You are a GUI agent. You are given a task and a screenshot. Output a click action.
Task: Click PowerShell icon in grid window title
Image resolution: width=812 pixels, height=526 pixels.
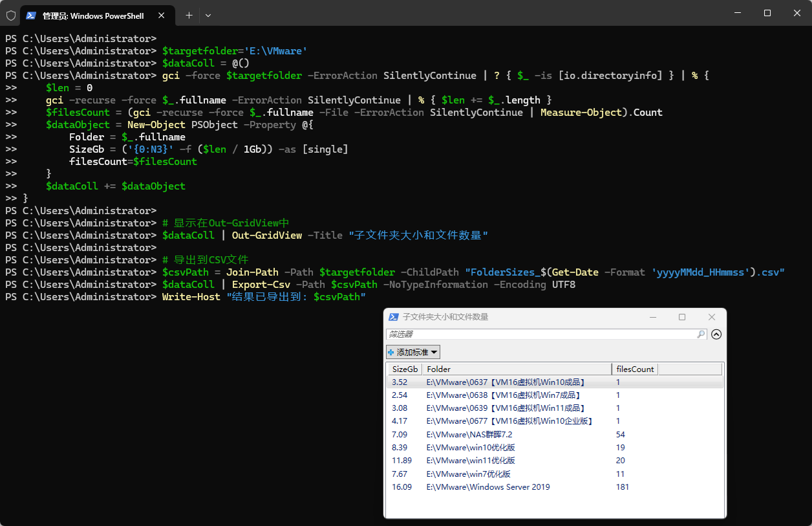393,317
